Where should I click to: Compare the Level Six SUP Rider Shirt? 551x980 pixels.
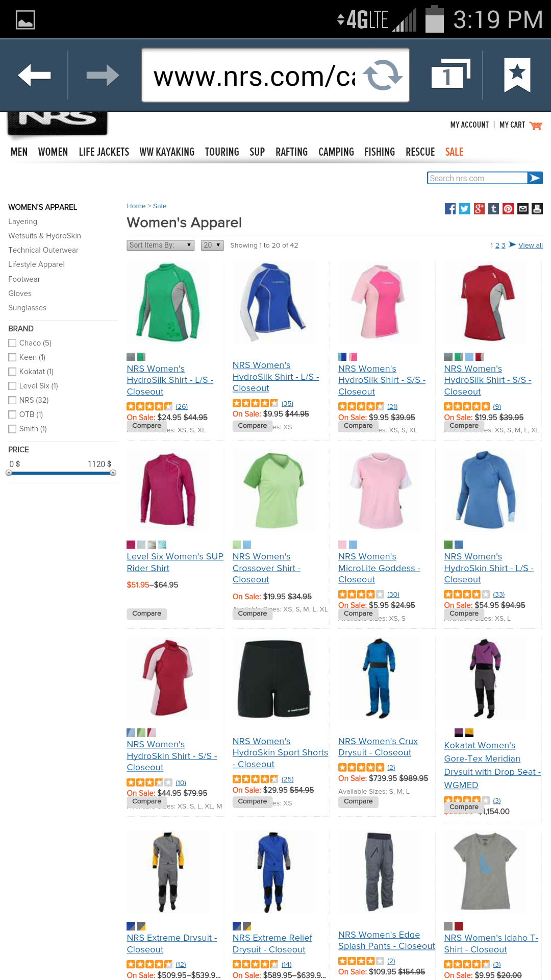147,614
